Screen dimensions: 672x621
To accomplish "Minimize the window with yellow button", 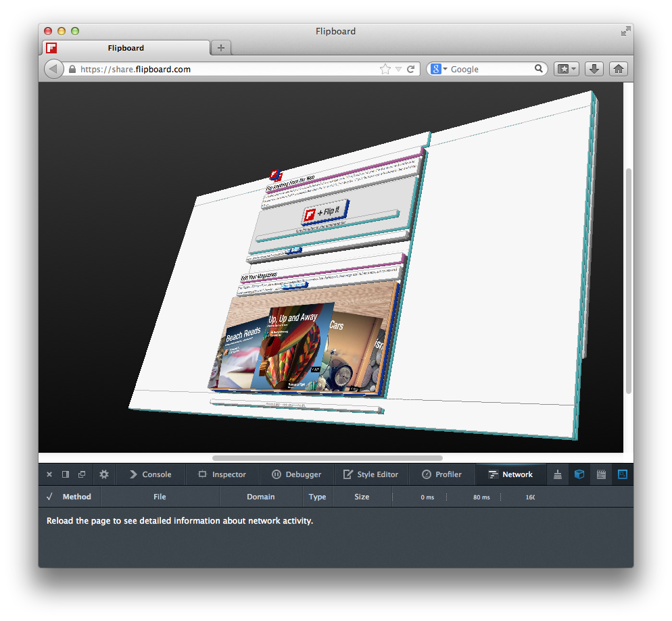I will click(62, 31).
